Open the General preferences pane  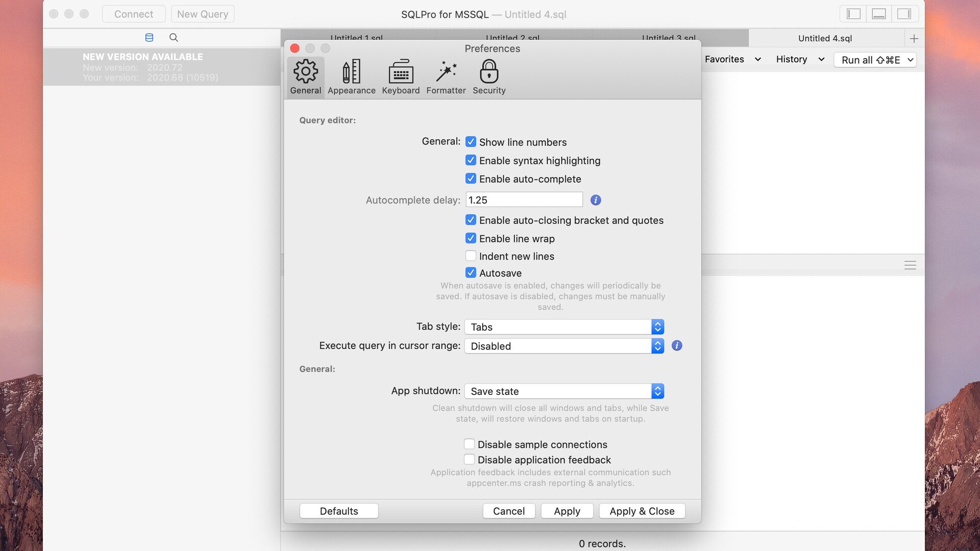point(305,78)
